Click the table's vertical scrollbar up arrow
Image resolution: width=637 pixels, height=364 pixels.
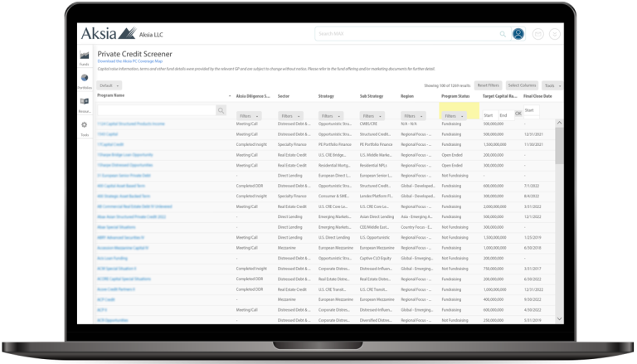point(559,122)
